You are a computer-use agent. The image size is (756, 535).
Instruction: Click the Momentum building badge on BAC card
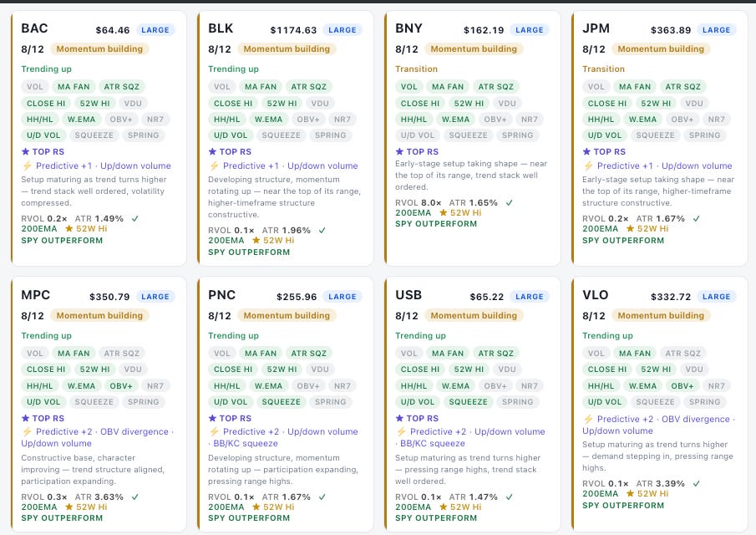(99, 48)
